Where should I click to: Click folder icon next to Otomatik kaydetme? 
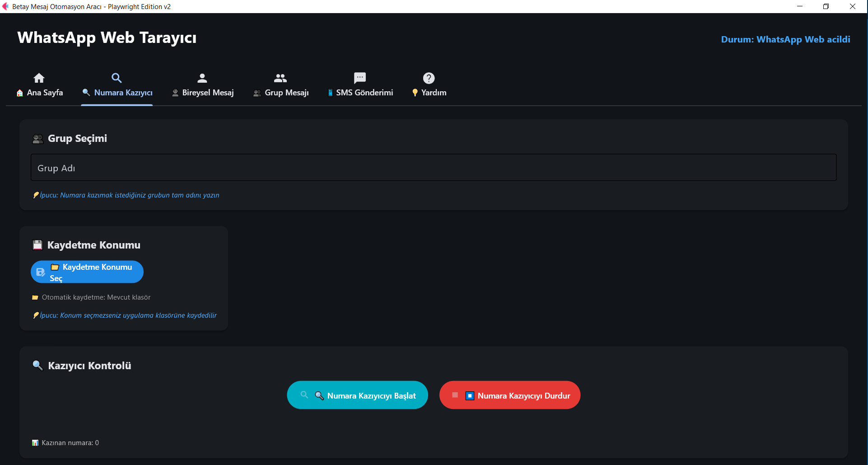(x=35, y=297)
